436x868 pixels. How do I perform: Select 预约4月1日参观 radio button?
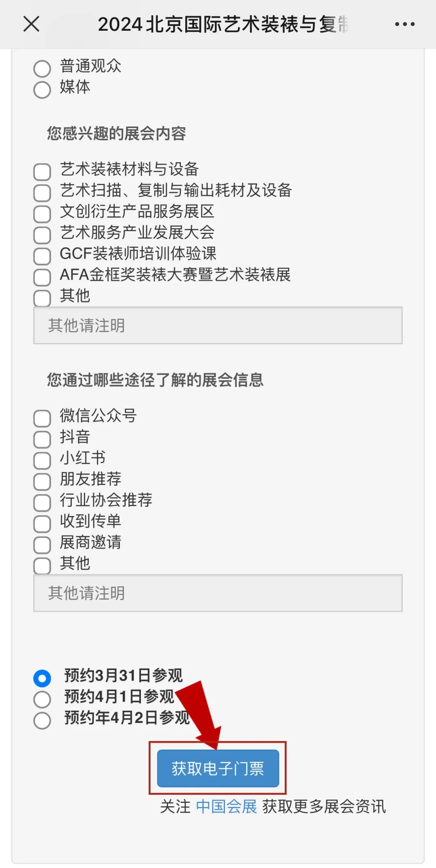tap(42, 699)
